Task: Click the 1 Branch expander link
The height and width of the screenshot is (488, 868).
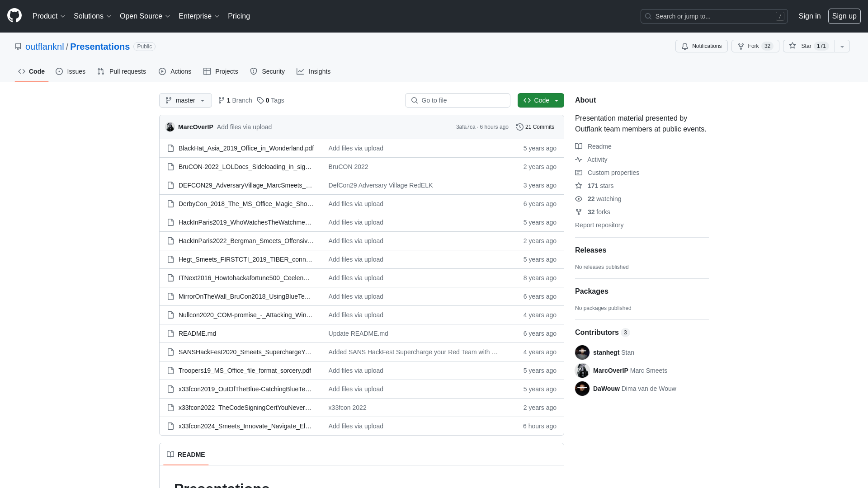Action: pyautogui.click(x=235, y=100)
